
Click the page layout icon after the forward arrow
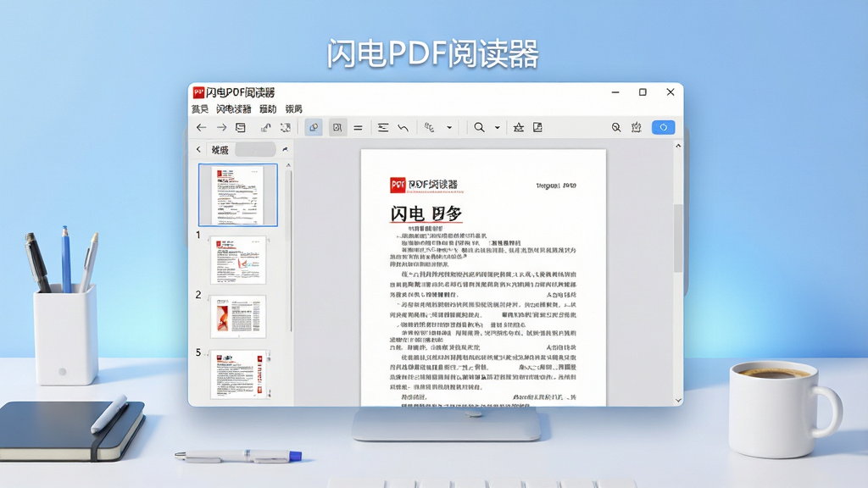(241, 128)
